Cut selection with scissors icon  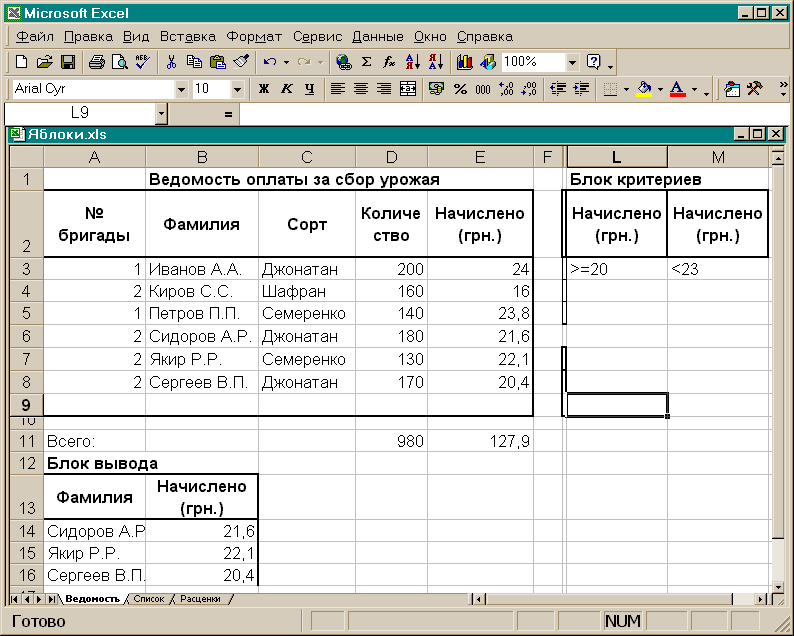171,62
